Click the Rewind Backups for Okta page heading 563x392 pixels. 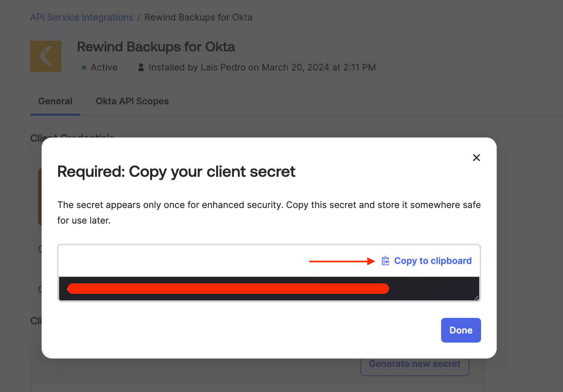156,47
